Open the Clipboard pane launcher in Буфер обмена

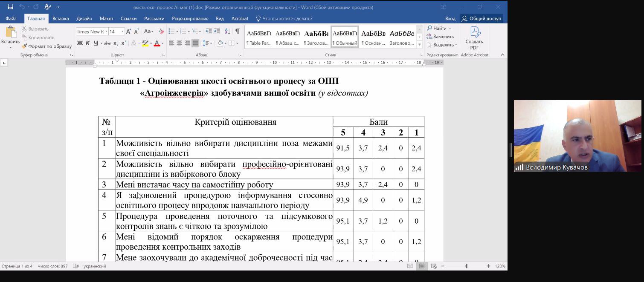pos(72,55)
